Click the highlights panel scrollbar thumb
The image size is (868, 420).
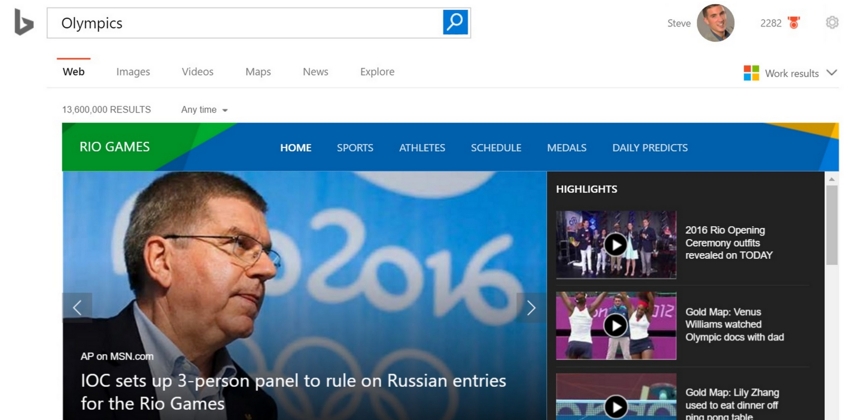point(832,225)
